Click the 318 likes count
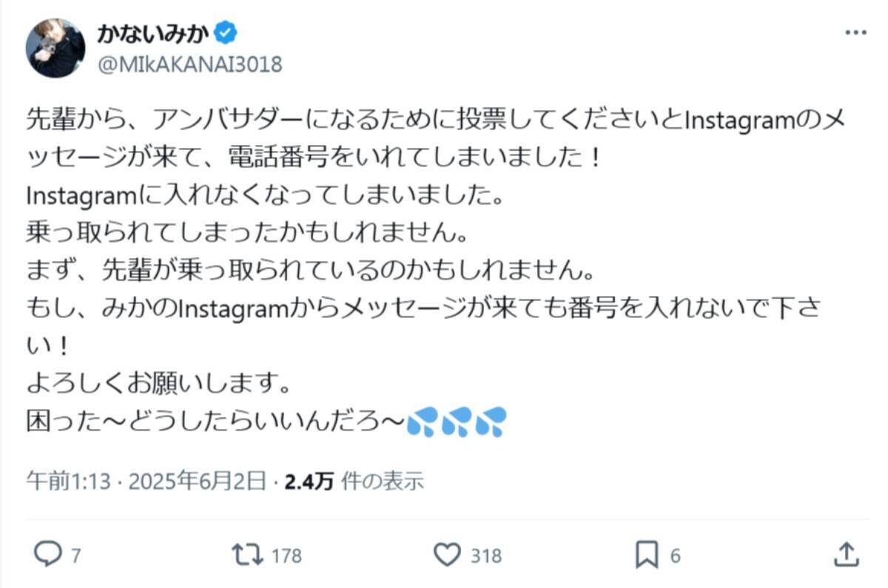 click(x=485, y=555)
